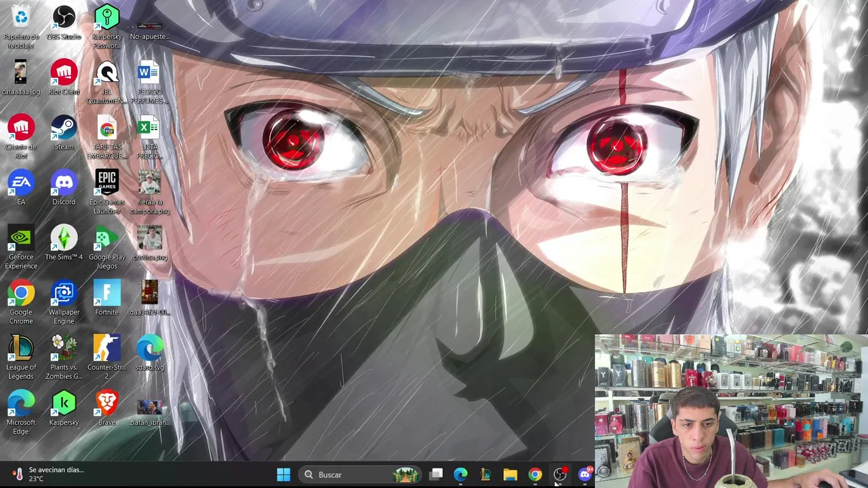Select the cataaaaa.jpg image file

click(21, 78)
